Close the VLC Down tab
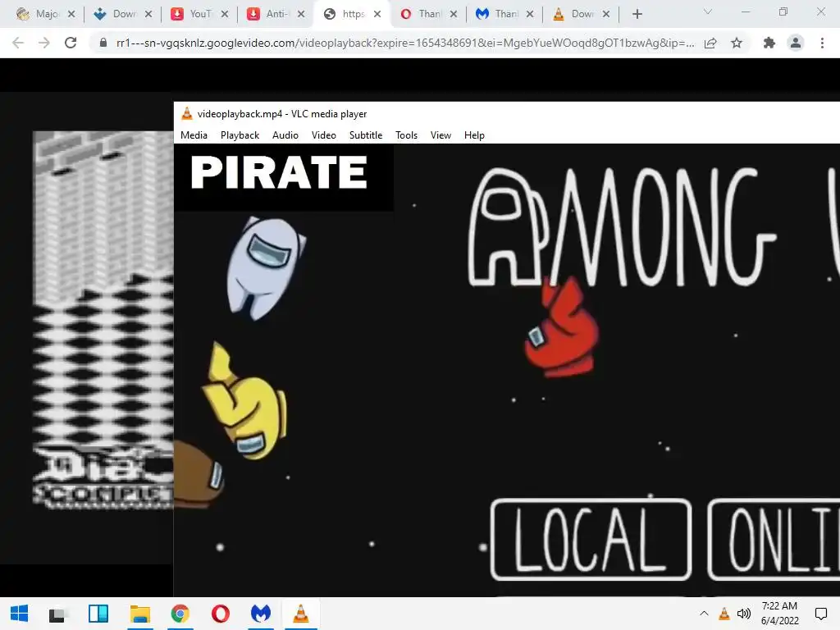 (606, 14)
